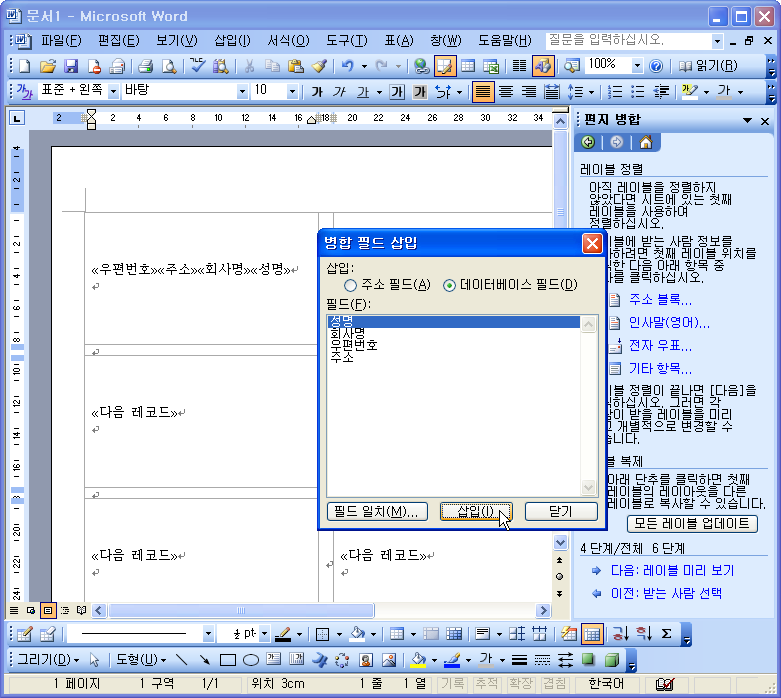The height and width of the screenshot is (698, 781).
Task: Select the 회사명 field in list
Action: (x=453, y=333)
